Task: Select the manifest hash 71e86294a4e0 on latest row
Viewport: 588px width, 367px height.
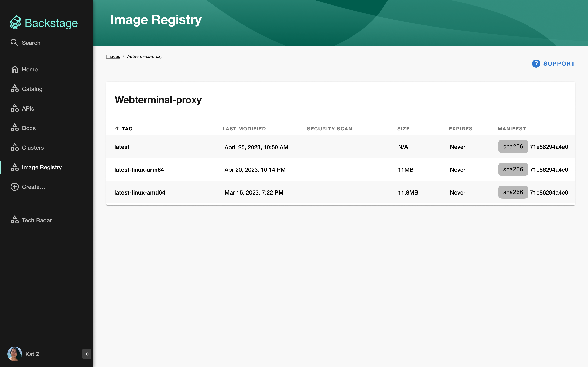Action: [x=549, y=147]
